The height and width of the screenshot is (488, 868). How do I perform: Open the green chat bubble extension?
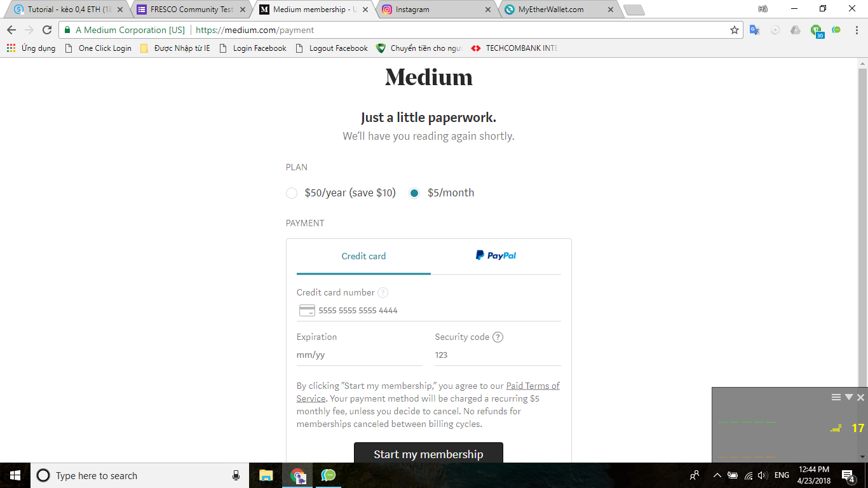(836, 30)
